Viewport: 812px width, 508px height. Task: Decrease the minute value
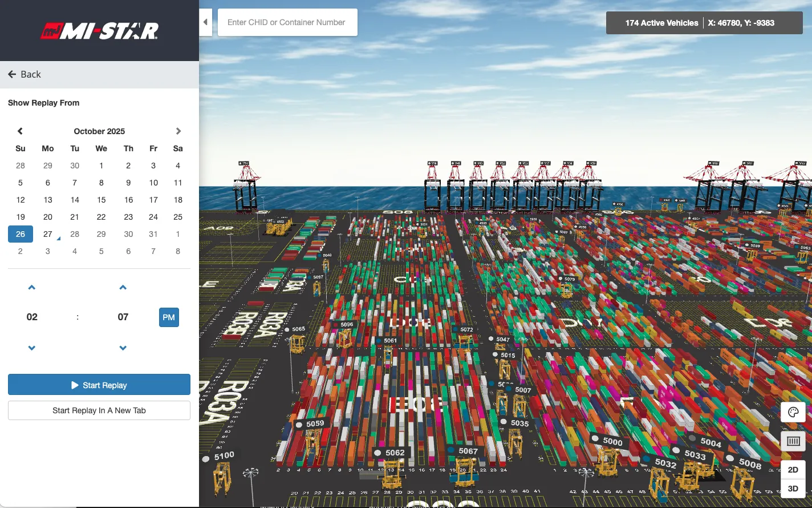click(123, 348)
